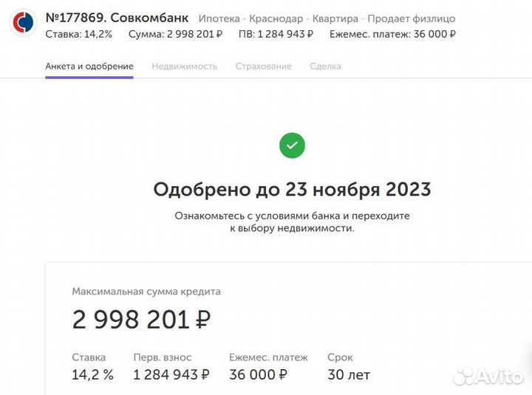Select the Ипотека label in header
The image size is (532, 395).
pos(220,18)
